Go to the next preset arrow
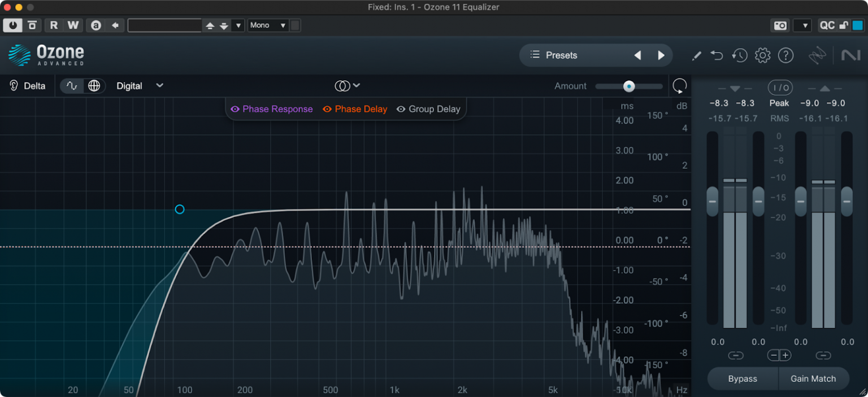Screen dimensions: 868x397 tap(661, 55)
